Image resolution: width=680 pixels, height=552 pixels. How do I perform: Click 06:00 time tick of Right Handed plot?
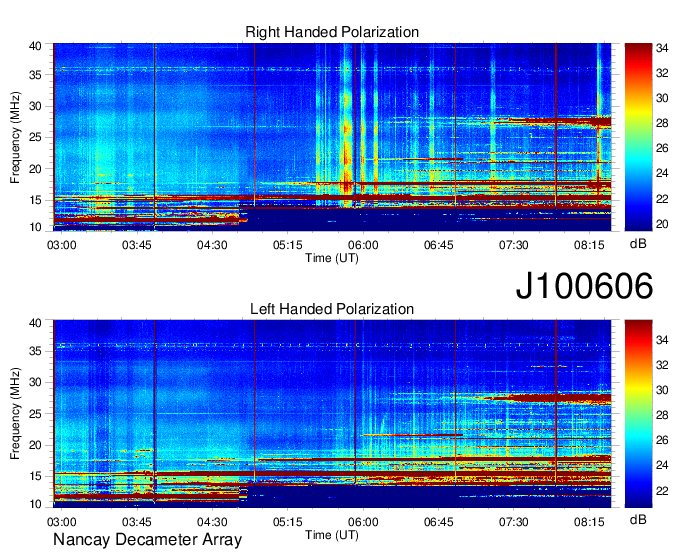point(363,245)
